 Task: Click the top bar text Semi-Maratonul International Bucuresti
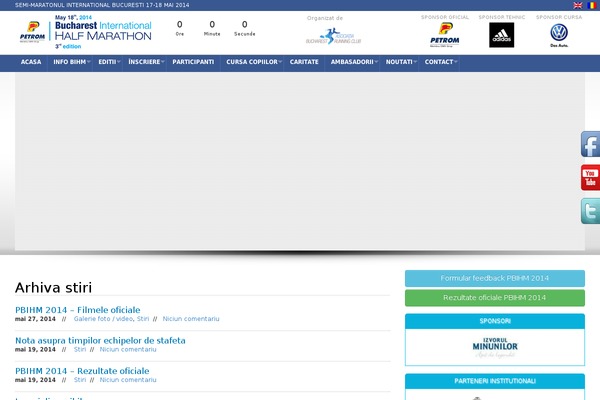[x=102, y=5]
